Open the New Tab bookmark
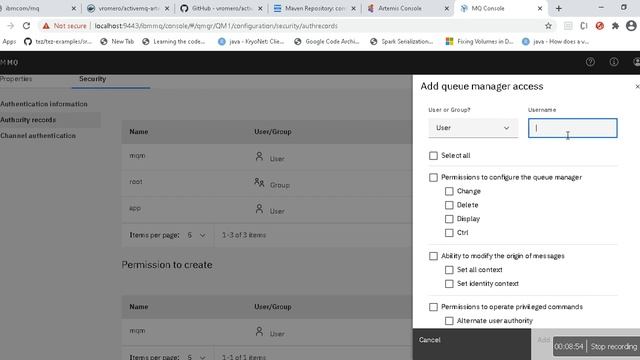This screenshot has width=640, height=360. [x=118, y=42]
